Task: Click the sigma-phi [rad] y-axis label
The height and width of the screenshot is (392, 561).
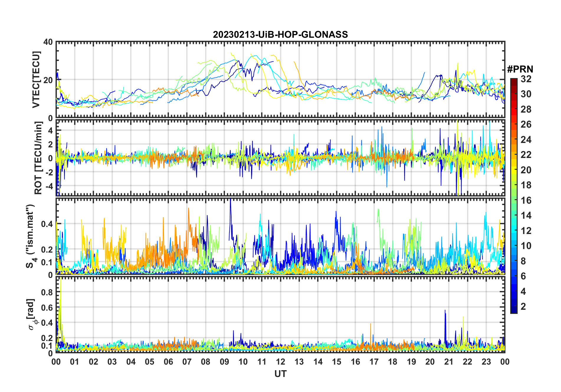Action: pyautogui.click(x=32, y=314)
